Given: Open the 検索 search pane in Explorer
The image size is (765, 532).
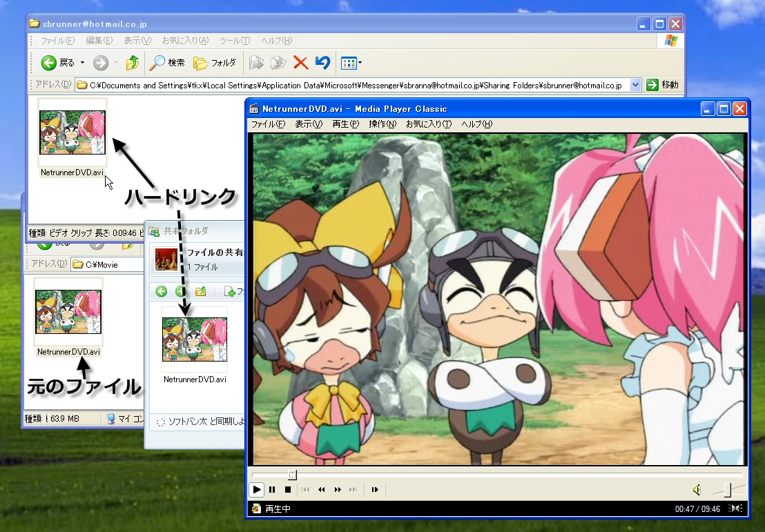Looking at the screenshot, I should 167,62.
